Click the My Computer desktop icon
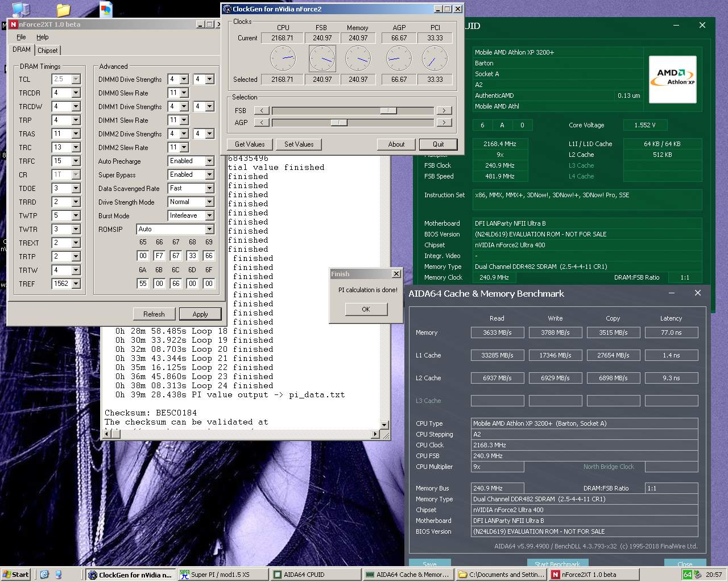 coord(20,9)
